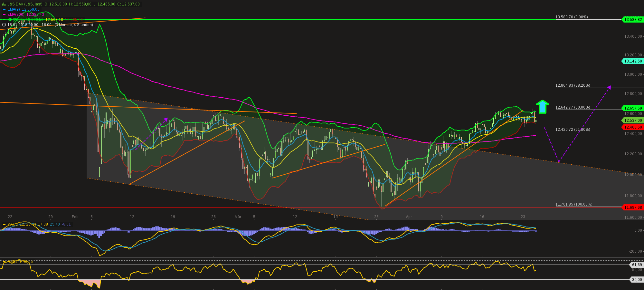644x290 pixels.
Task: Select the blue EMA(9) line marker icon
Action: pyautogui.click(x=4, y=9)
